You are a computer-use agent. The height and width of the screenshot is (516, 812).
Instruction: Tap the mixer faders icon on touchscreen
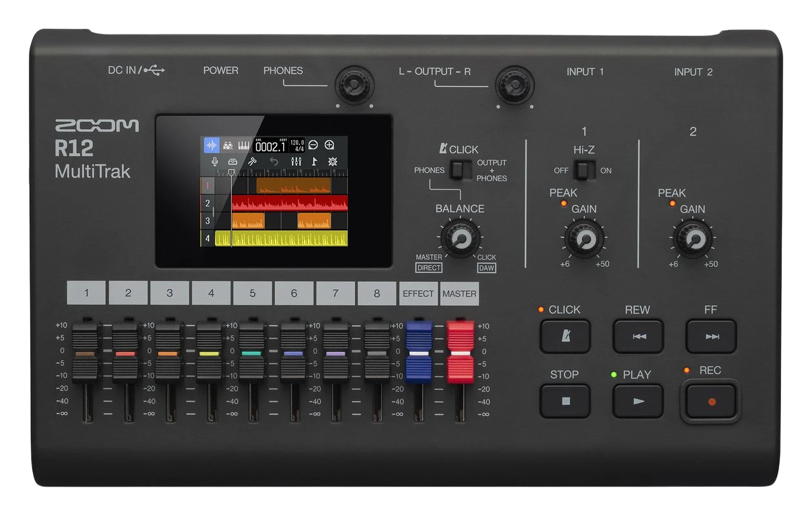[296, 161]
